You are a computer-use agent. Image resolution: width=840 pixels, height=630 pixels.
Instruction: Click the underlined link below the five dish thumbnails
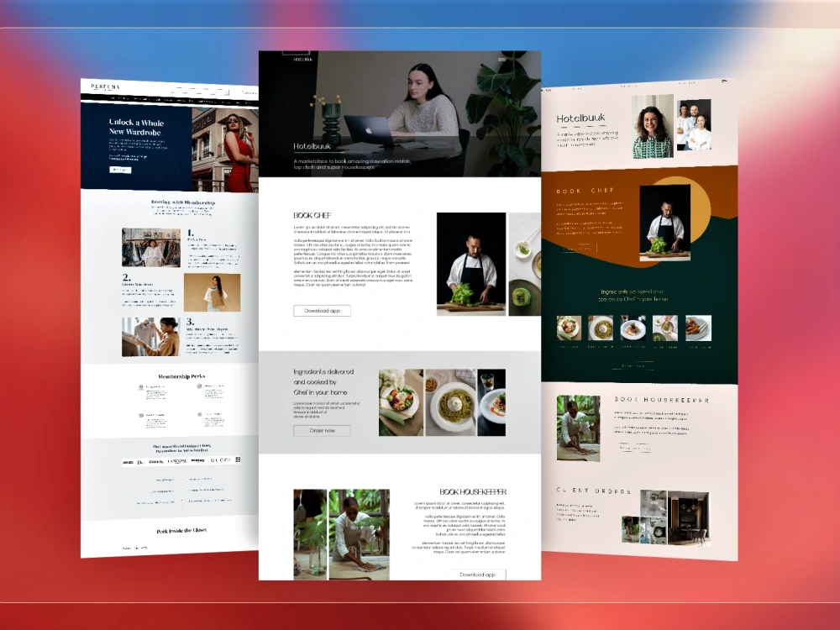[x=633, y=366]
